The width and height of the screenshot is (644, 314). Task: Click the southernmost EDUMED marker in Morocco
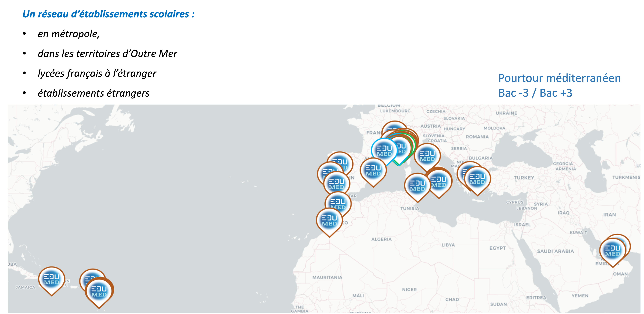(x=329, y=221)
